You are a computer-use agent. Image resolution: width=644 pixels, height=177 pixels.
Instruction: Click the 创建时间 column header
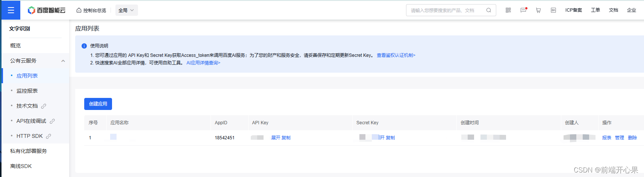pos(470,123)
